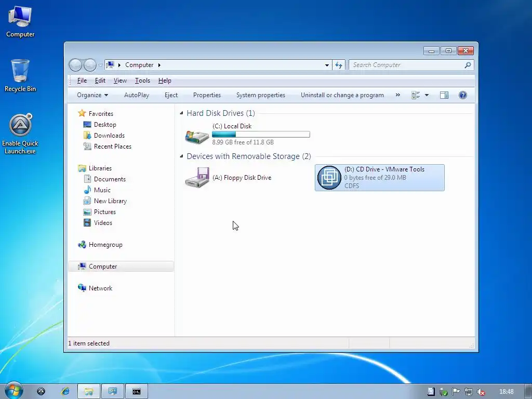Click the search magnifier icon
The image size is (532, 399).
tap(468, 65)
